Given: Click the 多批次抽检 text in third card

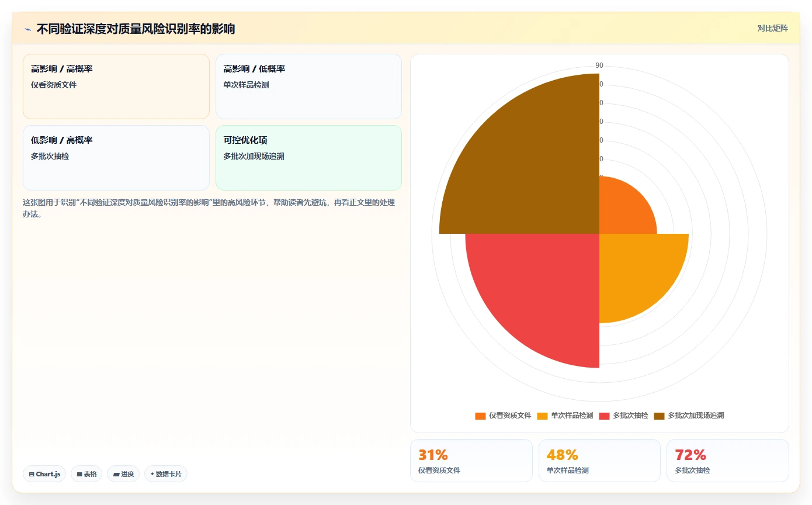Looking at the screenshot, I should point(50,156).
